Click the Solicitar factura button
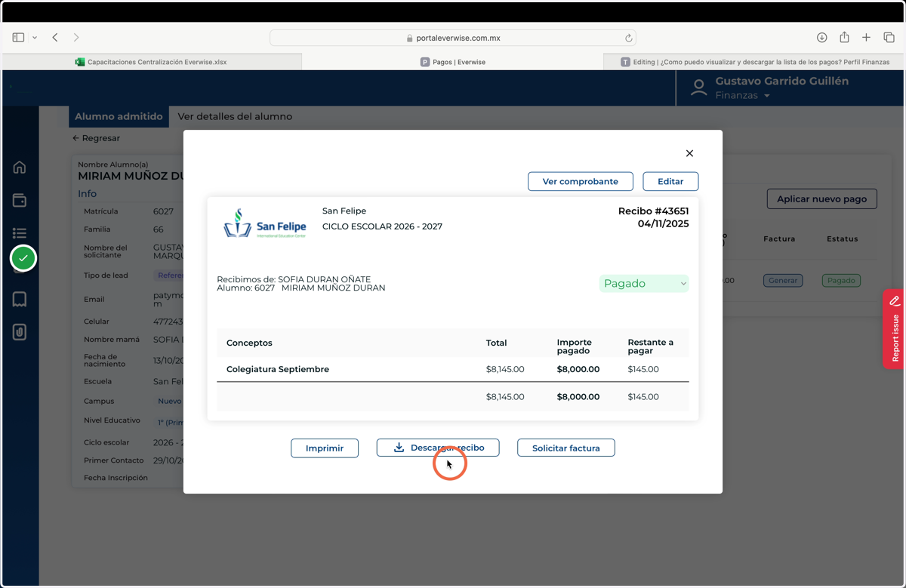The width and height of the screenshot is (906, 588). tap(566, 448)
